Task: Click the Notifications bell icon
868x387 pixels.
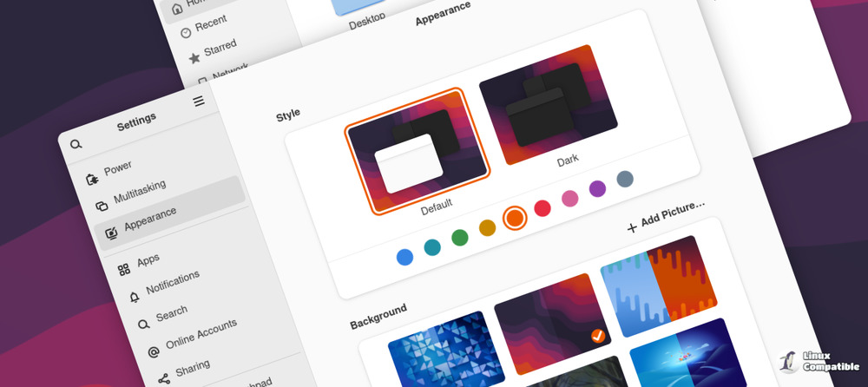Action: pos(134,298)
